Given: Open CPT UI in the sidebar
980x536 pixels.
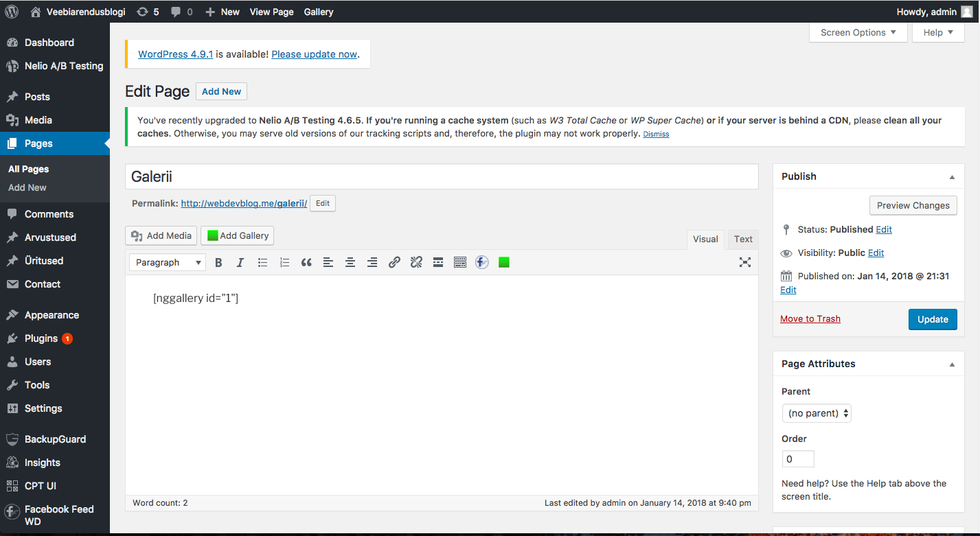Looking at the screenshot, I should pos(55,486).
